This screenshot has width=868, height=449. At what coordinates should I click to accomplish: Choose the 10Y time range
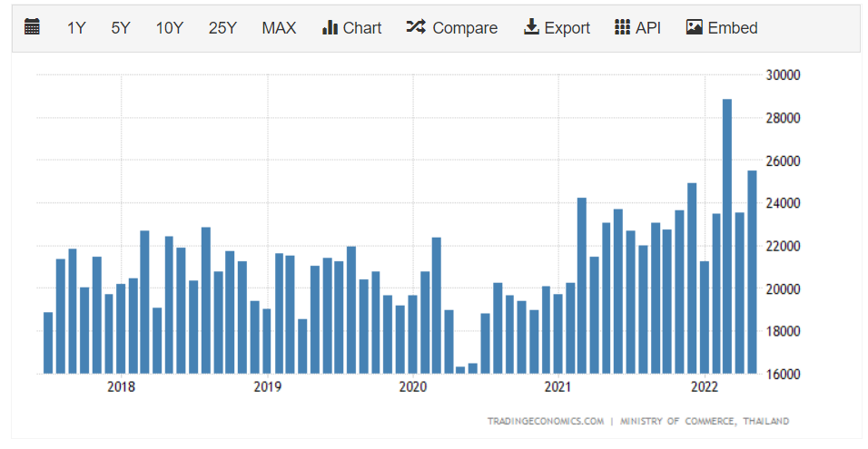pos(169,28)
